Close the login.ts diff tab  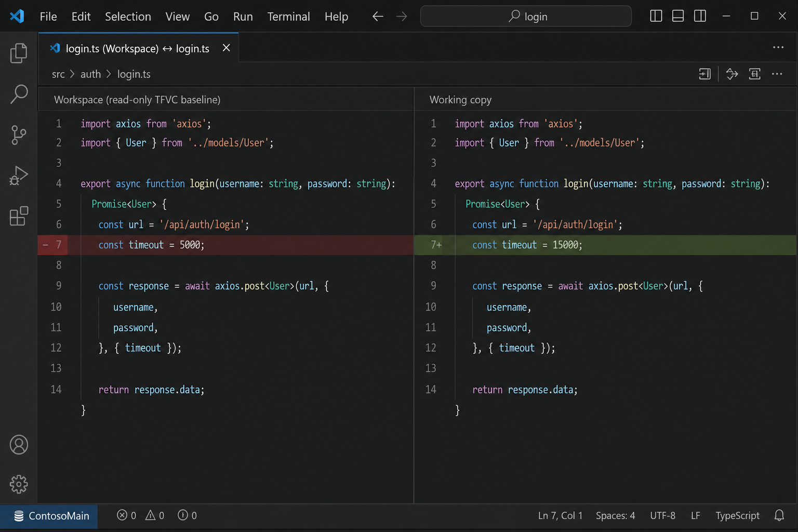227,48
